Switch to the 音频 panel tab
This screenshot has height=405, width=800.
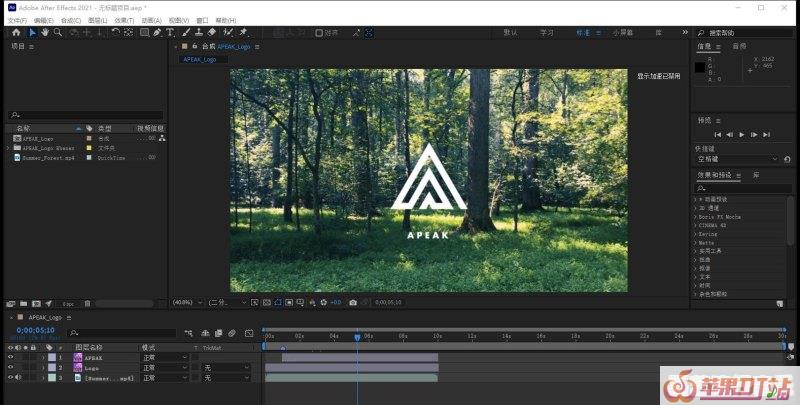[739, 46]
